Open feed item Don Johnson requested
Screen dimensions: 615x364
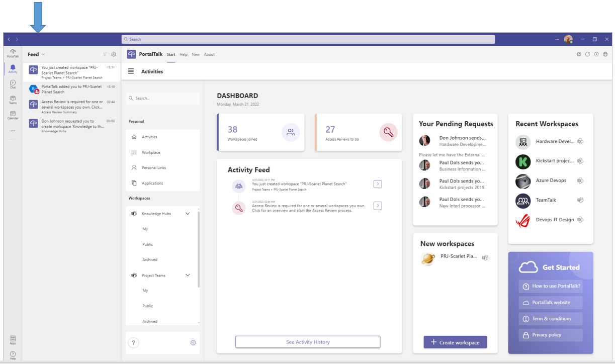72,126
